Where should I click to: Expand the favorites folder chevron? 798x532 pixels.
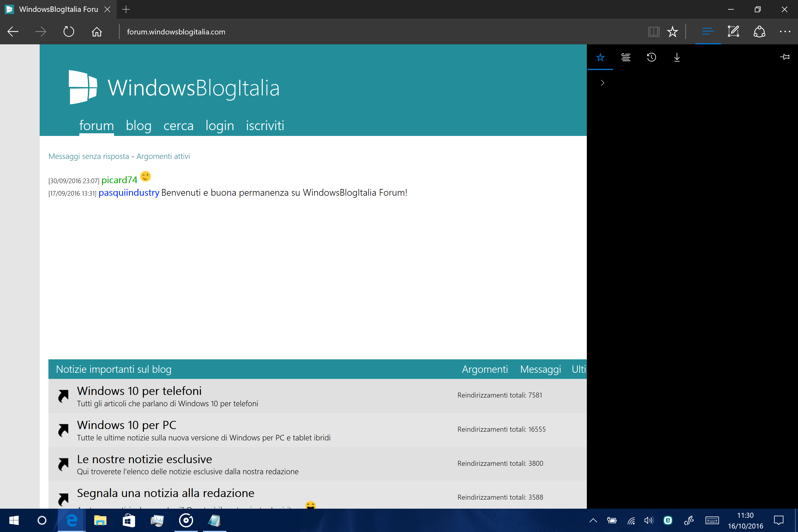coord(603,83)
